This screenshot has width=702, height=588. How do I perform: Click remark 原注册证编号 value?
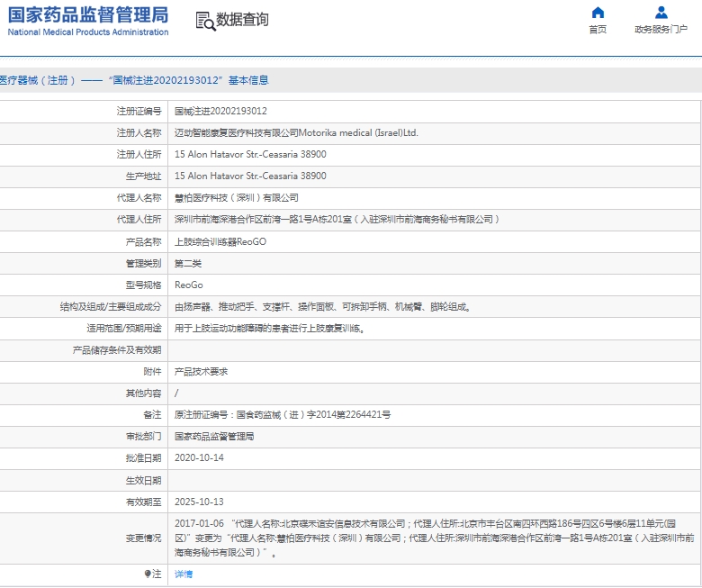(283, 415)
